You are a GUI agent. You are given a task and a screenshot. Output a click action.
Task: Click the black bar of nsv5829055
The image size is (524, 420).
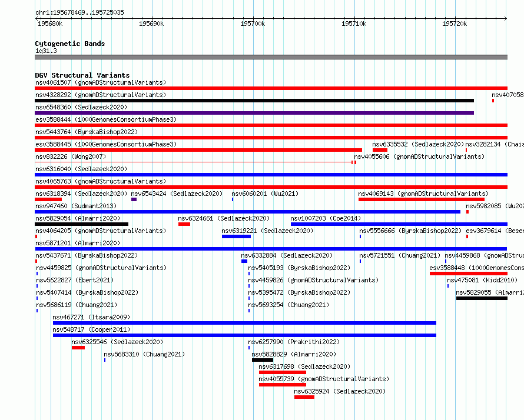tap(482, 298)
